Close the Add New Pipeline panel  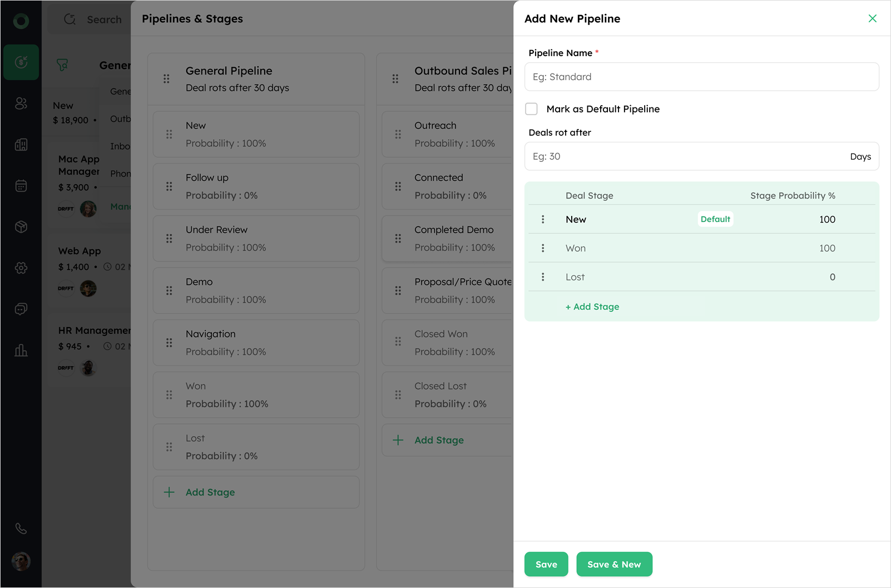872,18
